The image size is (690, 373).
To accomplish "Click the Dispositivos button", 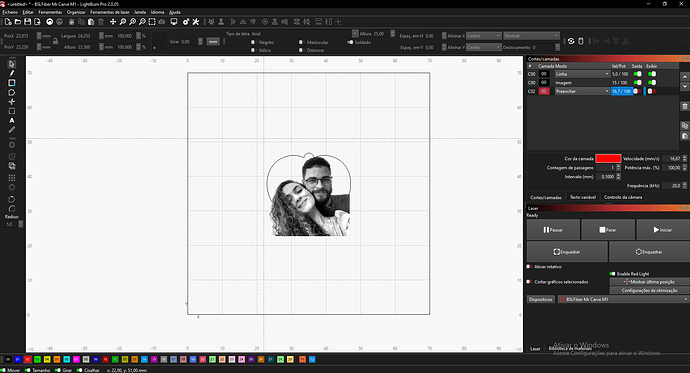I will point(540,299).
